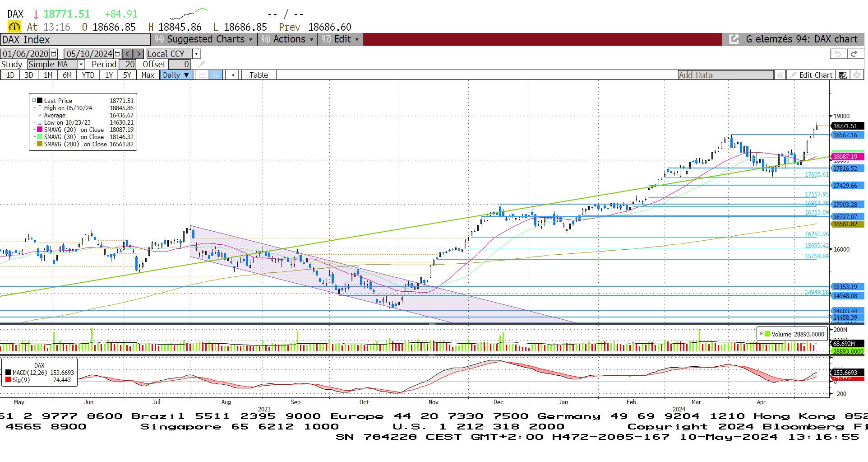The height and width of the screenshot is (462, 868).
Task: Click the SMAVG (20) magenta color swatch
Action: [x=40, y=130]
